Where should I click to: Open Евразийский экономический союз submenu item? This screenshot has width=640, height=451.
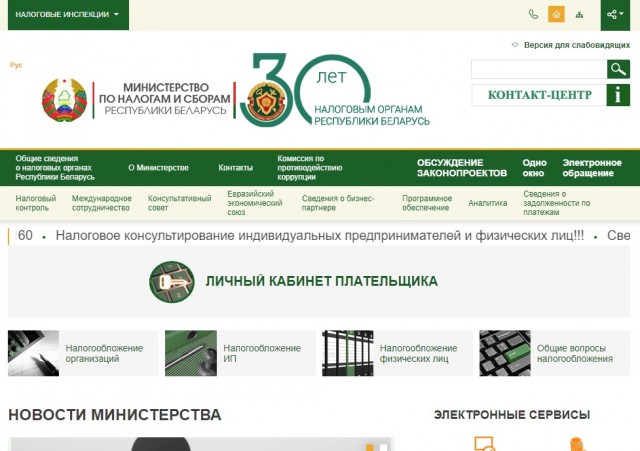pos(255,203)
